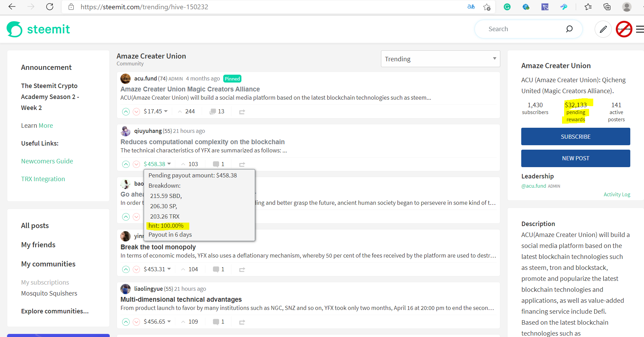Screen dimensions: 644x337
Task: Open the @acu.fund leadership link
Action: [x=534, y=186]
